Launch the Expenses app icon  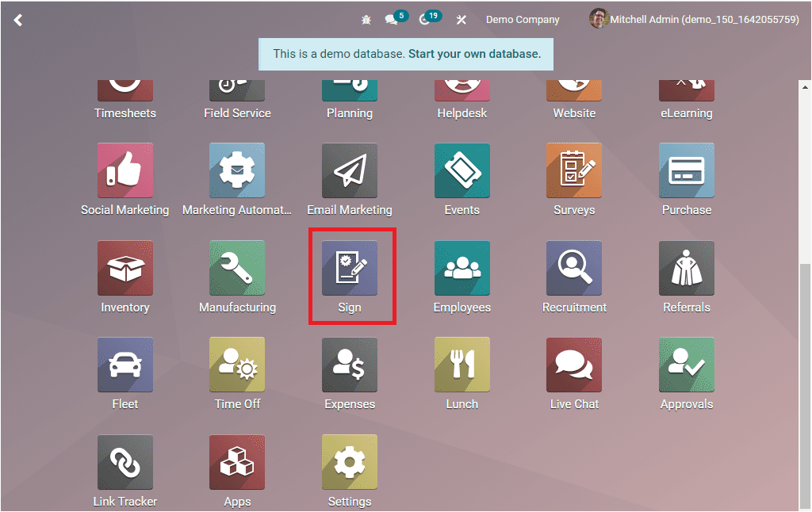click(350, 365)
